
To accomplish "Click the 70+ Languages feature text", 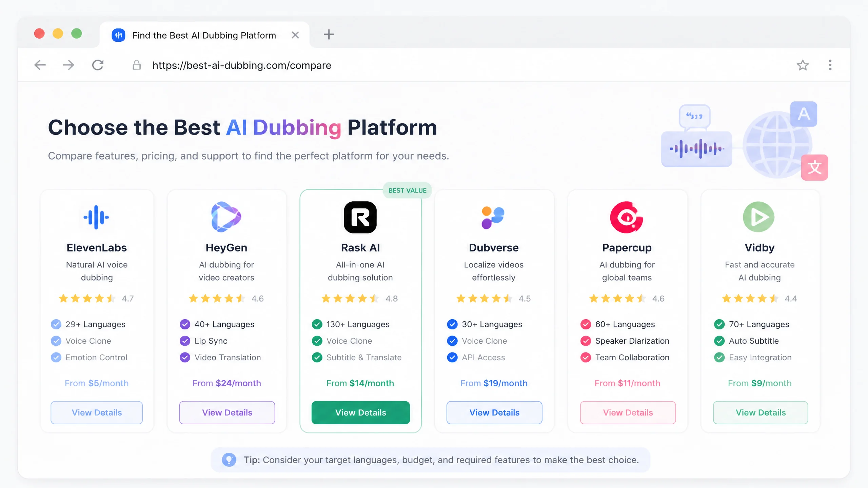I will [x=759, y=324].
